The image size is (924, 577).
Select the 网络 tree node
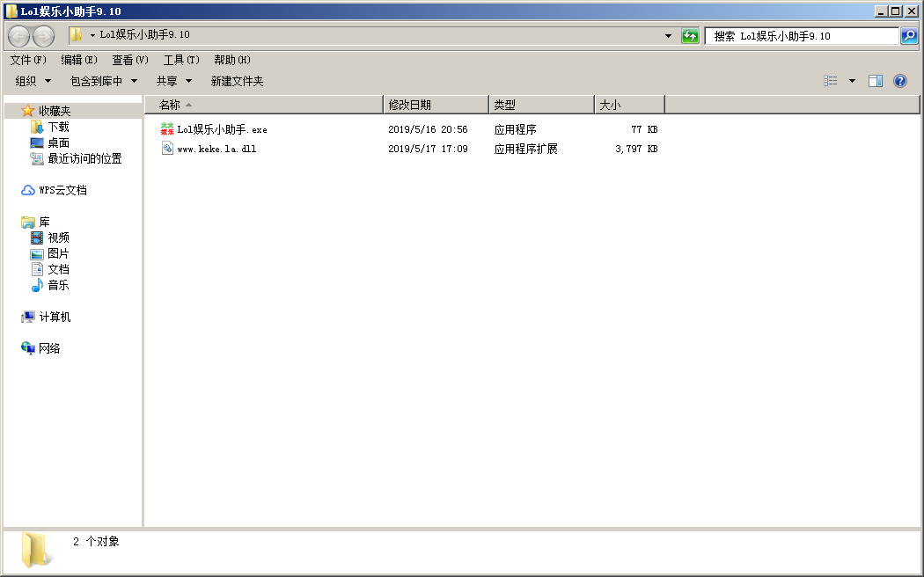click(49, 348)
